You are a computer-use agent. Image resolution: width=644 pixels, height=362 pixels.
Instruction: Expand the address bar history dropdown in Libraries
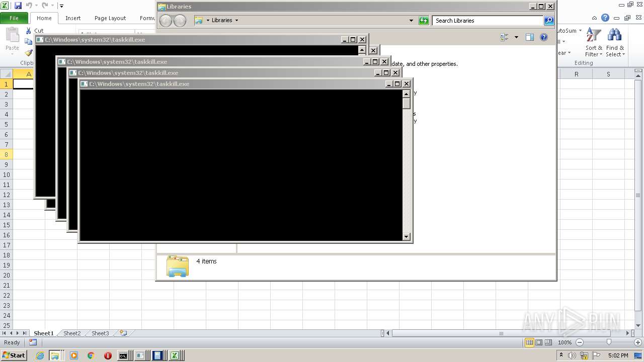coord(411,21)
